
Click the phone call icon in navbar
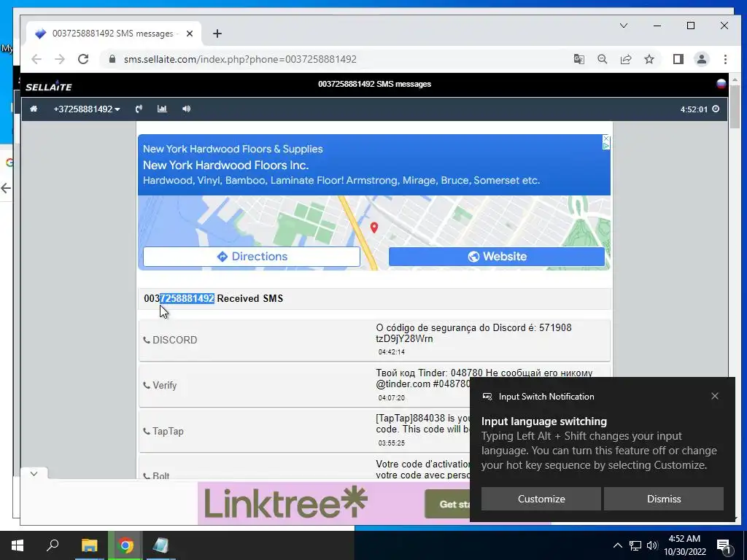tap(139, 109)
